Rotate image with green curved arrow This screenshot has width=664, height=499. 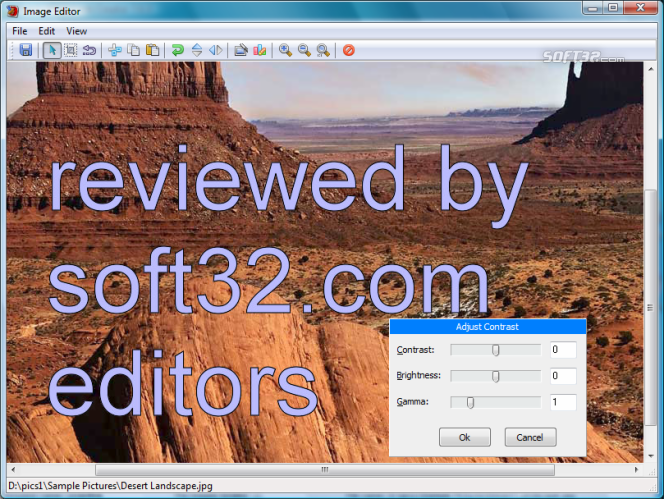[x=177, y=50]
